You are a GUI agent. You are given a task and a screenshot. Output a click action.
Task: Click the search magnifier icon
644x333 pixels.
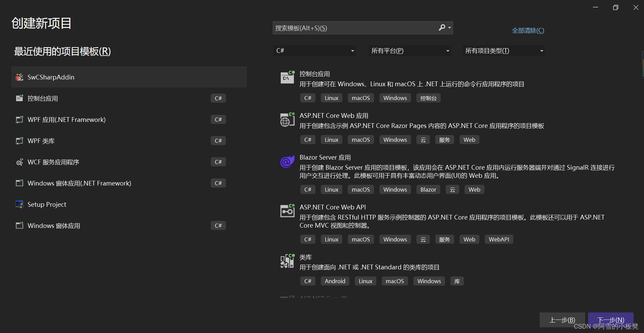[x=442, y=28]
